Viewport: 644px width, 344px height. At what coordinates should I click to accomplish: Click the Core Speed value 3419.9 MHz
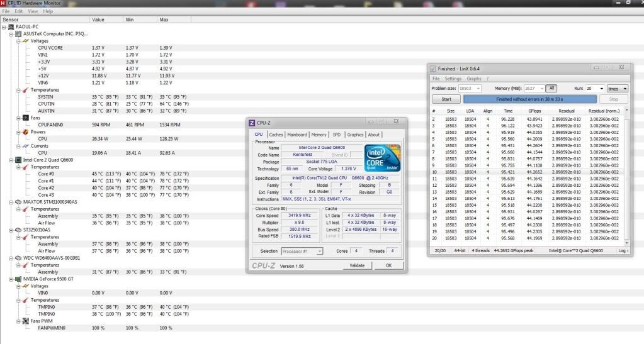tap(300, 215)
